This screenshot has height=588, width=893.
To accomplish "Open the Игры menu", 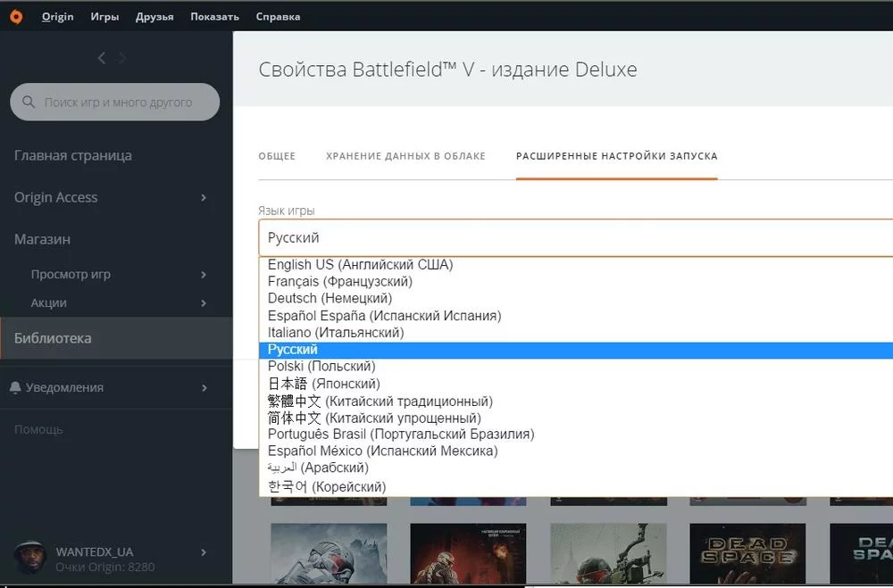I will 104,17.
